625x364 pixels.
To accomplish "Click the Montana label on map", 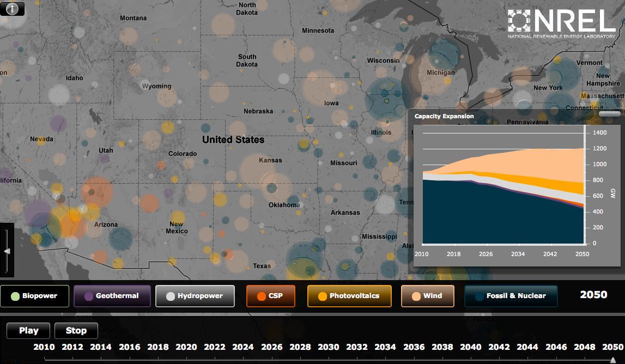I will coord(133,18).
